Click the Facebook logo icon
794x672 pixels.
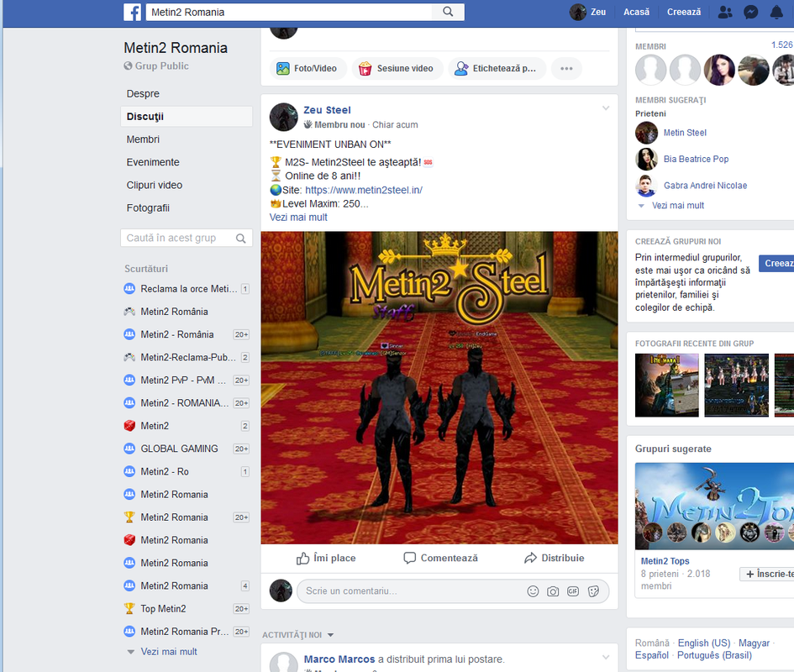132,12
